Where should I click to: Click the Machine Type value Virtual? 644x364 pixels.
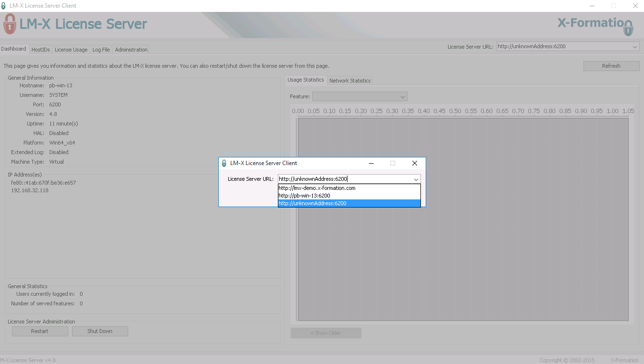point(56,162)
